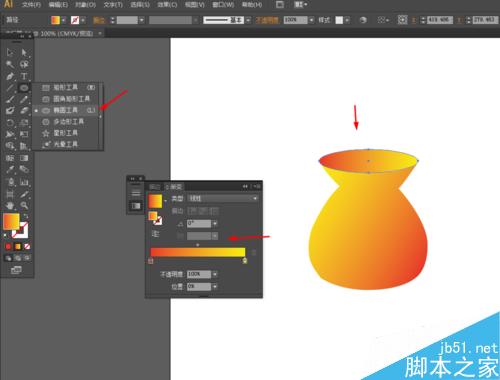
Task: Open gradient swatch preset arrow
Action: point(166,201)
